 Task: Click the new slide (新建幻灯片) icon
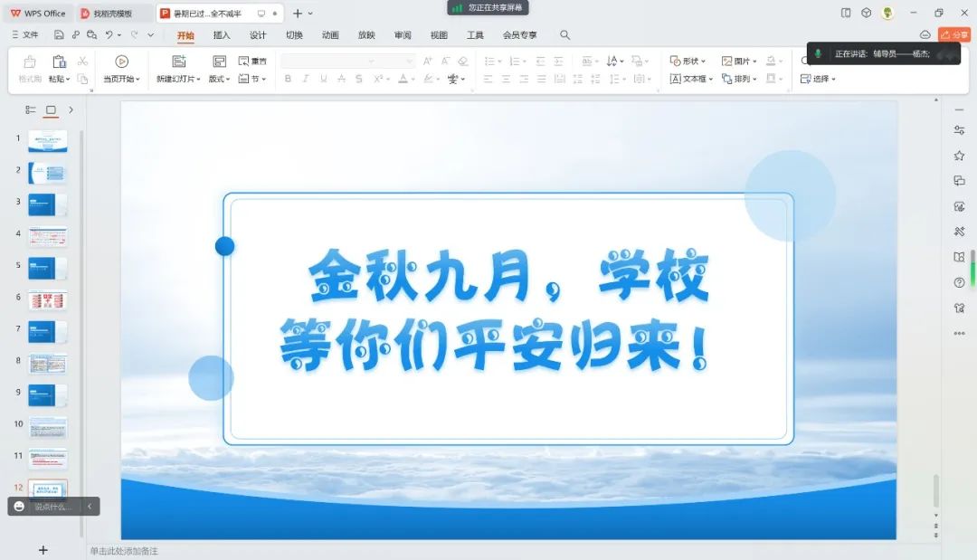coord(179,61)
